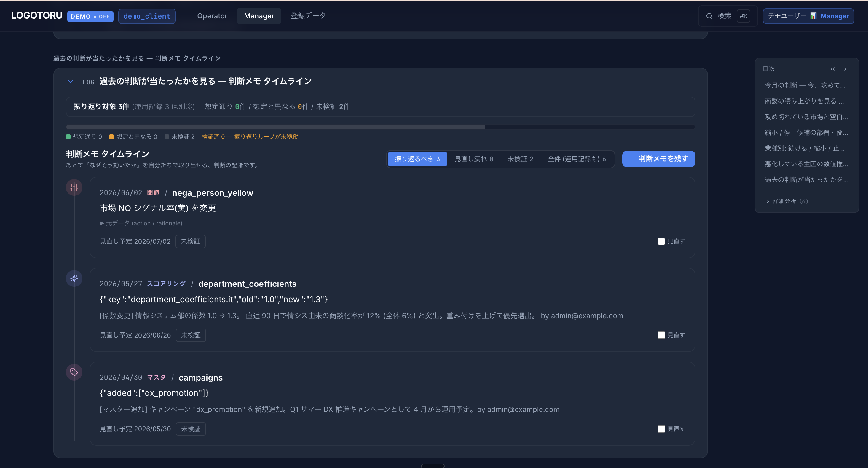The width and height of the screenshot is (868, 468).
Task: Collapse the table of contents panel
Action: click(832, 69)
